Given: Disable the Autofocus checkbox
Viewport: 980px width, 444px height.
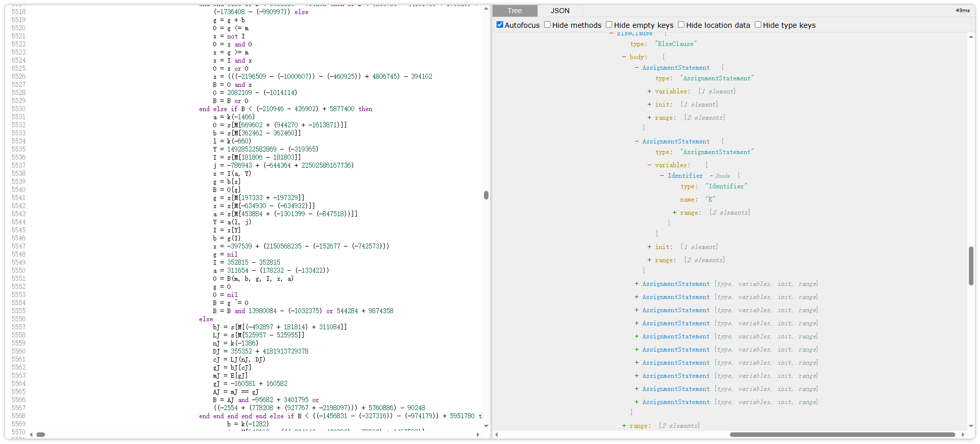Looking at the screenshot, I should (500, 25).
